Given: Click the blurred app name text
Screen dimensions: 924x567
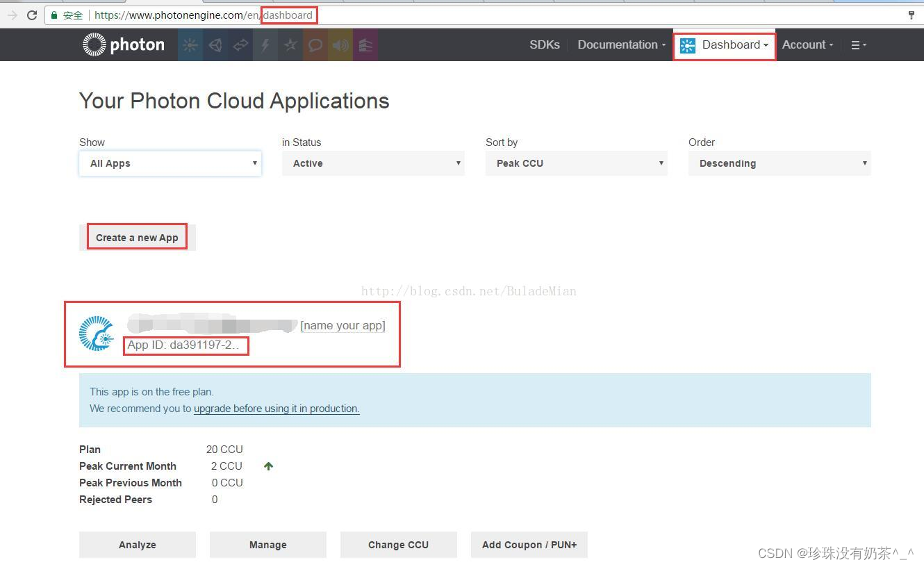Looking at the screenshot, I should point(212,324).
